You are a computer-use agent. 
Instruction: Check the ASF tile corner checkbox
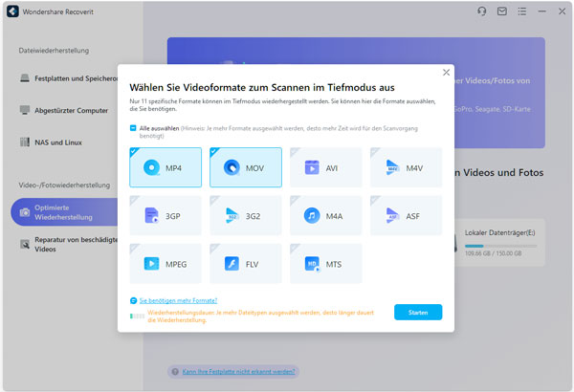click(374, 199)
